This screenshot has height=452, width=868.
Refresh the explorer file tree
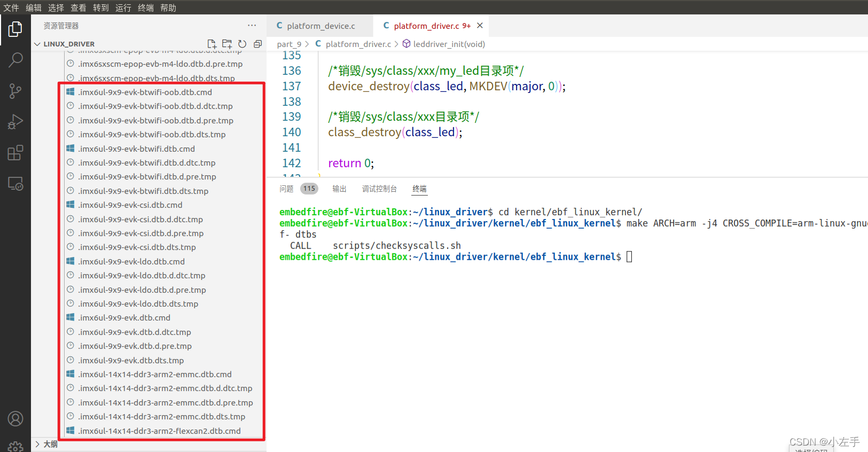point(243,44)
